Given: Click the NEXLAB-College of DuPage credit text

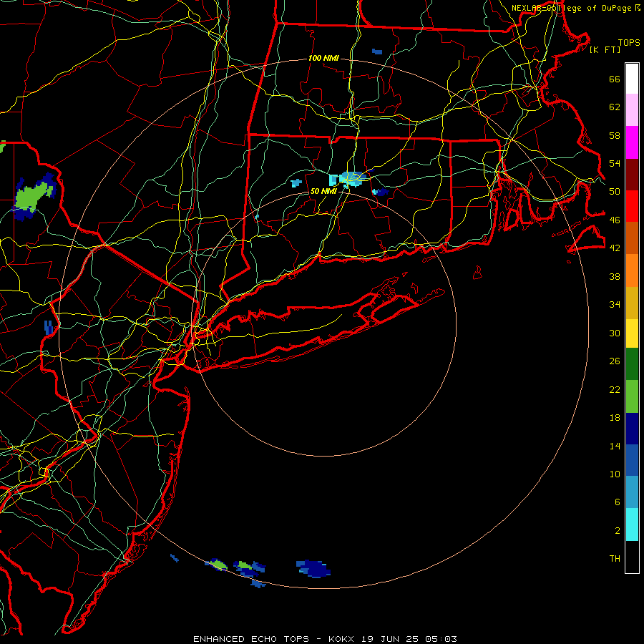Looking at the screenshot, I should click(x=572, y=8).
